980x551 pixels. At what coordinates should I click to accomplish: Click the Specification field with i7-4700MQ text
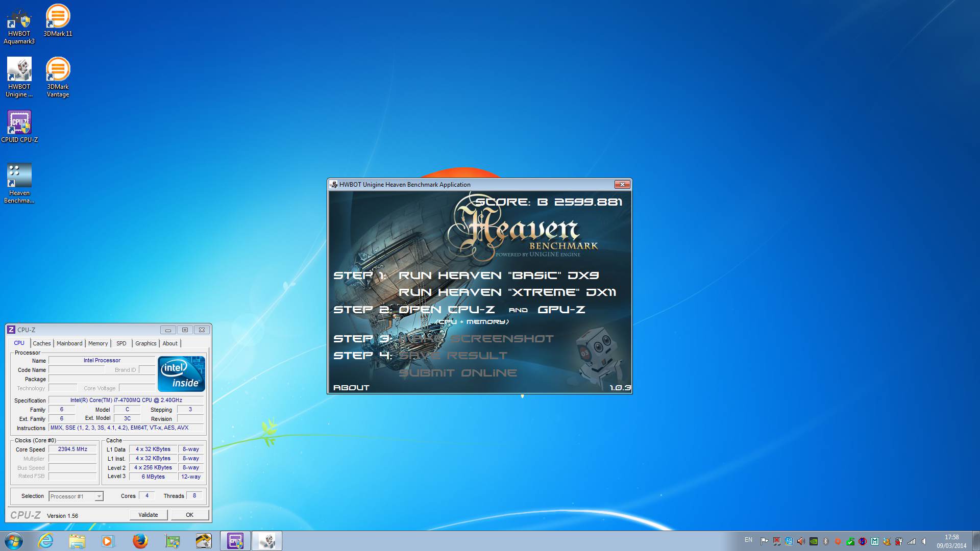(x=126, y=400)
